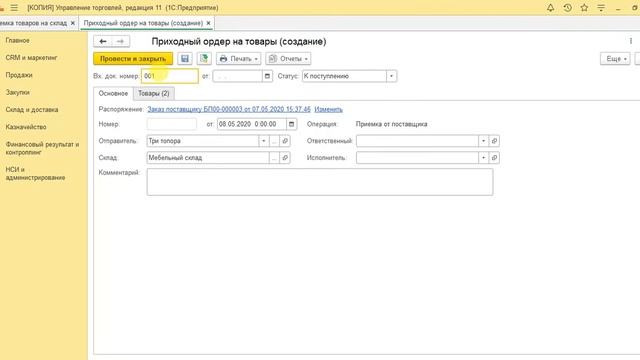This screenshot has width=640, height=360.
Task: Go back with left arrow button
Action: pyautogui.click(x=103, y=41)
